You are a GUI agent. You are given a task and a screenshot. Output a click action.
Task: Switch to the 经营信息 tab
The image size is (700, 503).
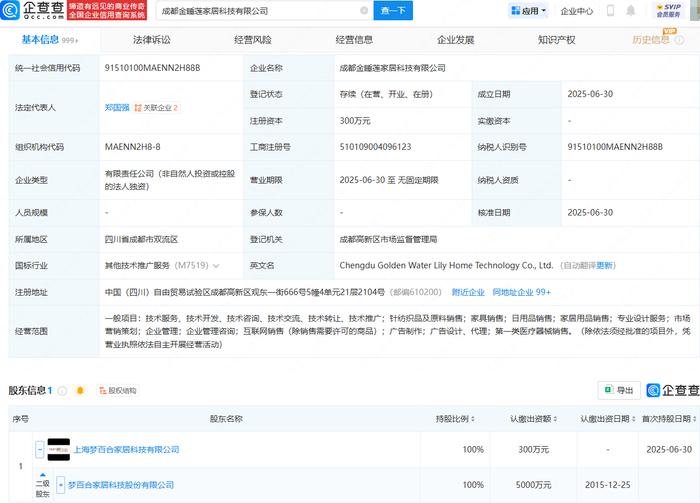(x=354, y=40)
